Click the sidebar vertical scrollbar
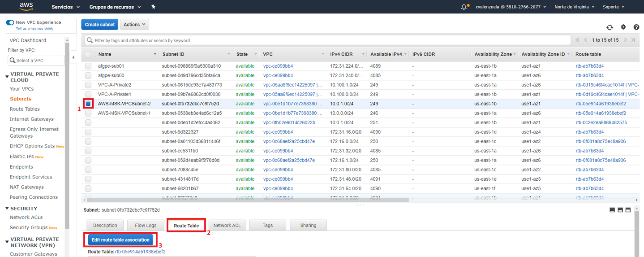This screenshot has height=257, width=644. tap(67, 135)
